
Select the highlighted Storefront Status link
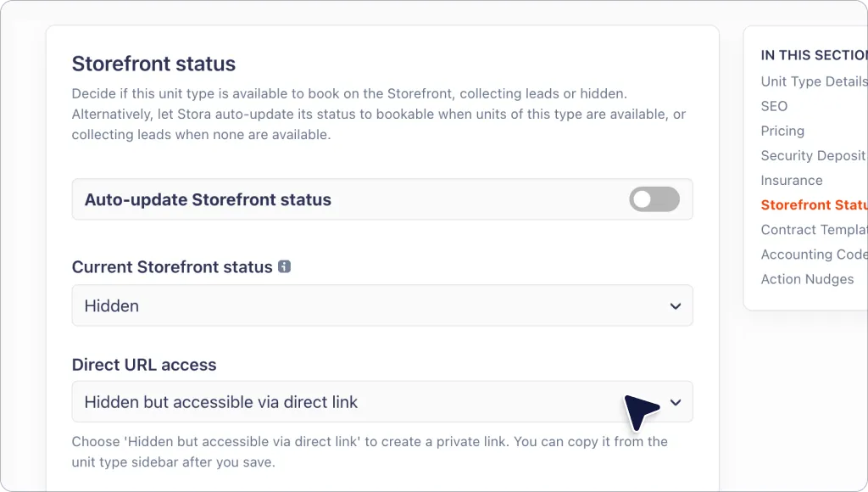pyautogui.click(x=814, y=205)
